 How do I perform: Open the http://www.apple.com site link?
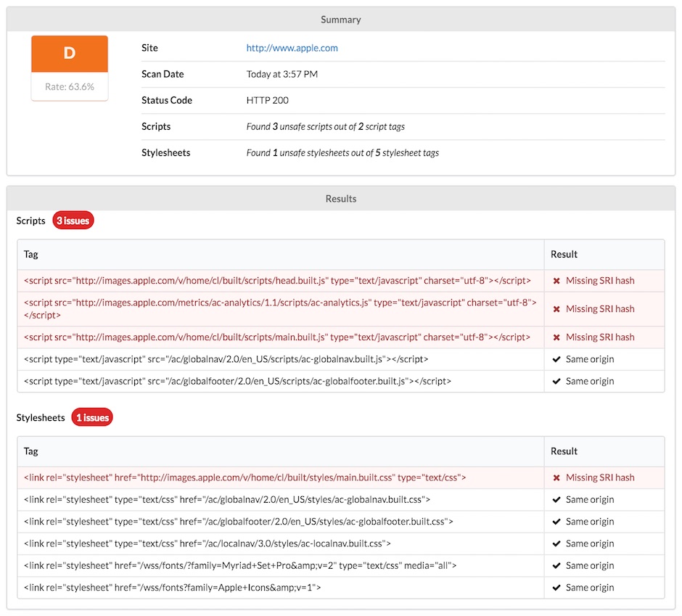(x=292, y=48)
